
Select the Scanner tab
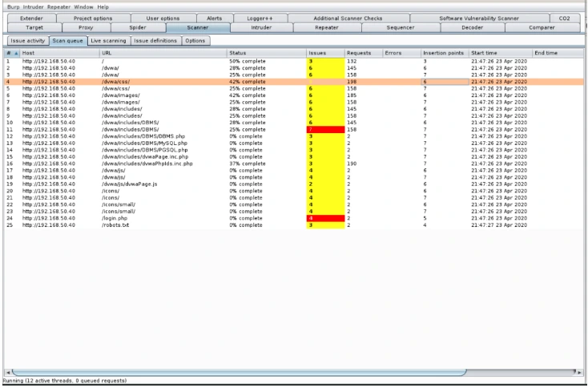tap(198, 27)
